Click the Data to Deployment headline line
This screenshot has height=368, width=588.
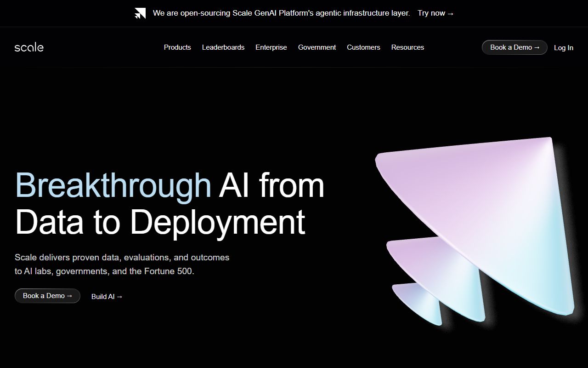[x=160, y=222]
